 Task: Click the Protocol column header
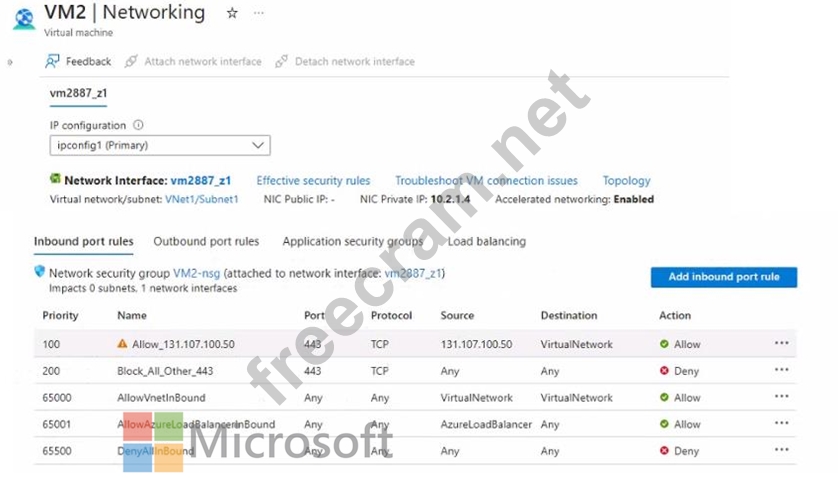(391, 315)
